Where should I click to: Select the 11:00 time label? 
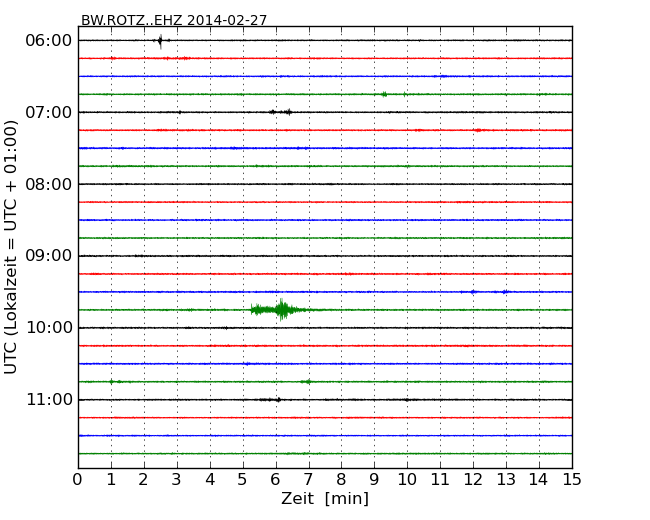(49, 399)
